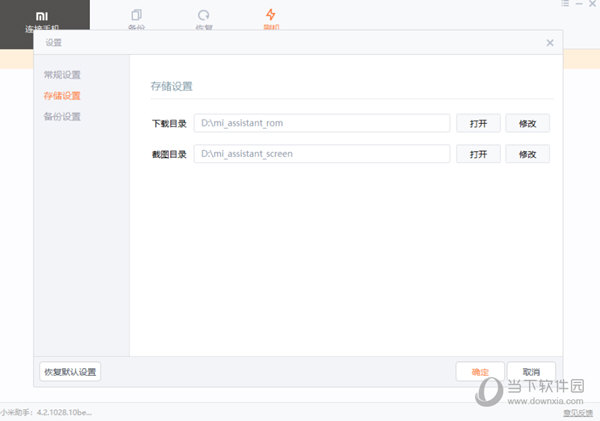Open the backup tab icon
This screenshot has height=421, width=600.
[x=136, y=15]
